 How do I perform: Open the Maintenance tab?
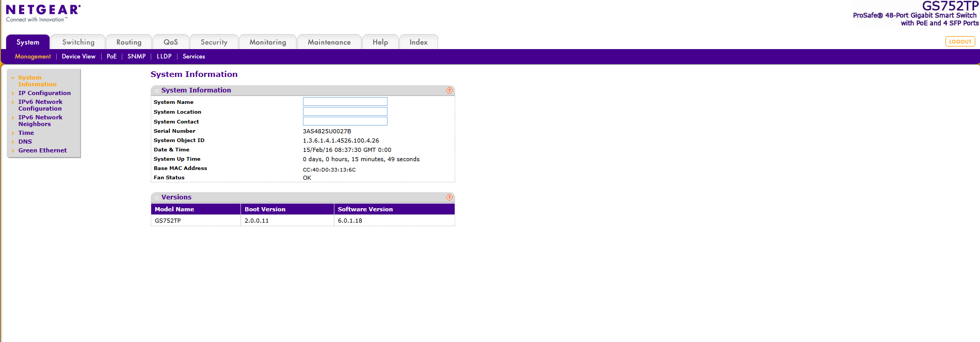click(x=329, y=42)
